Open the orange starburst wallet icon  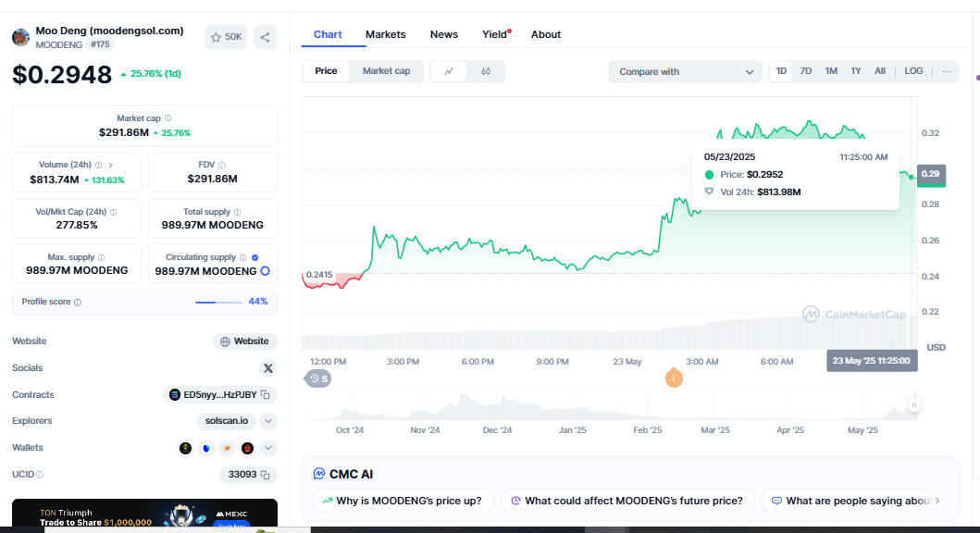pos(227,448)
